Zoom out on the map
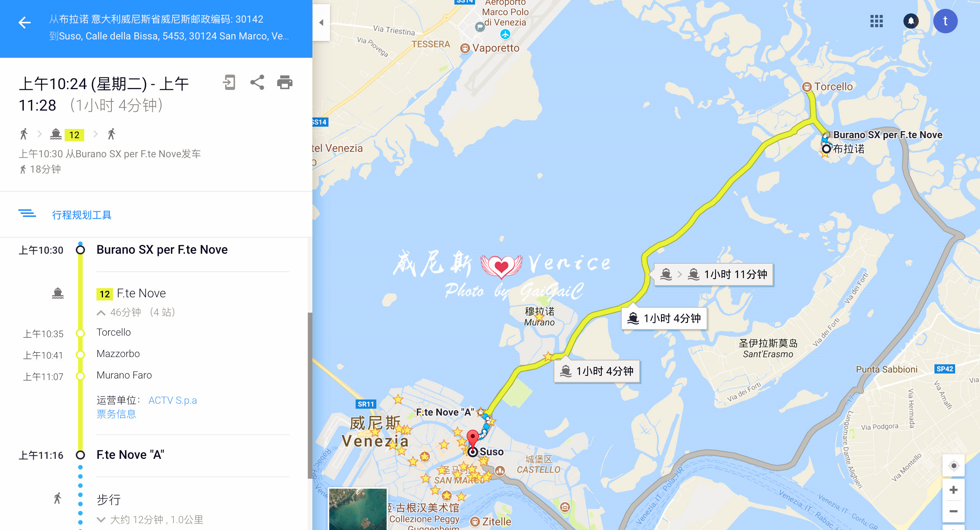The width and height of the screenshot is (980, 530). pyautogui.click(x=954, y=511)
